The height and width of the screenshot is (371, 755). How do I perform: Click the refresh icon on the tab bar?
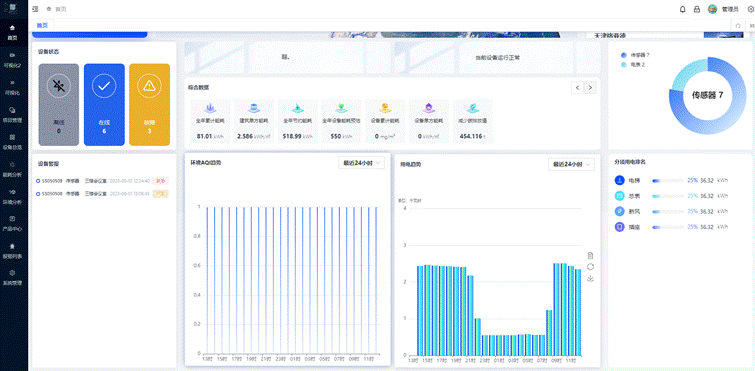pos(738,26)
